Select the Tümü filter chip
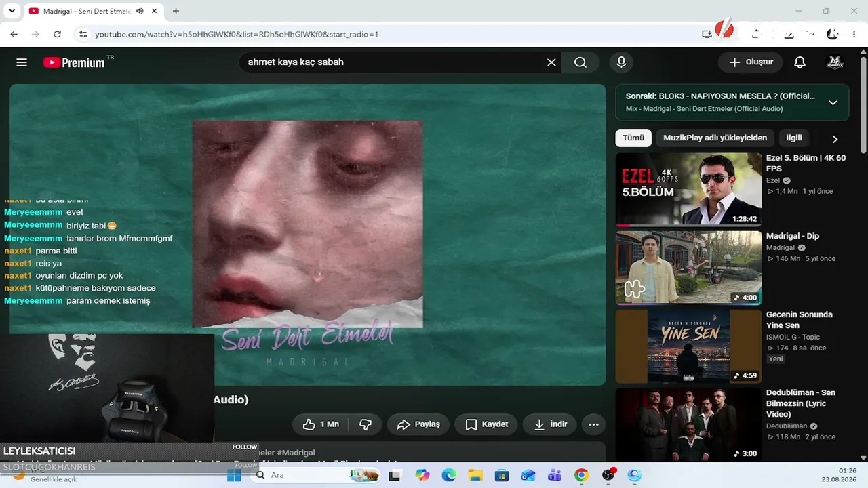Image resolution: width=868 pixels, height=488 pixels. pos(633,138)
